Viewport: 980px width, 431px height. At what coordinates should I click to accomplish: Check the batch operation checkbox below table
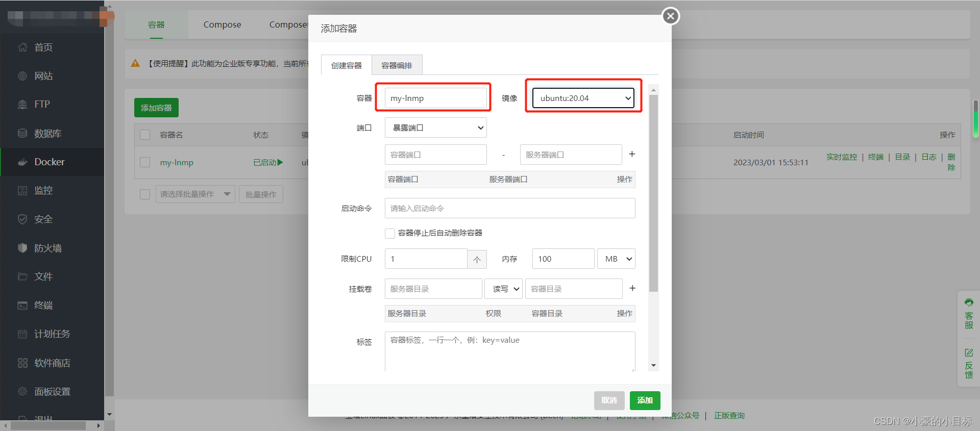click(x=145, y=194)
